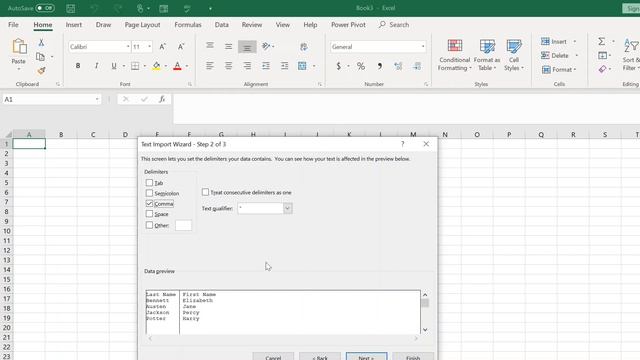
Task: Click the Other delimiter text field
Action: pos(183,225)
